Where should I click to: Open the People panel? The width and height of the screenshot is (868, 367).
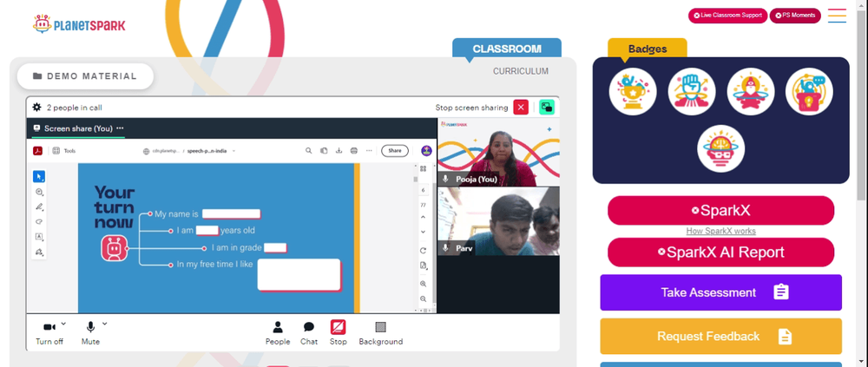coord(278,333)
